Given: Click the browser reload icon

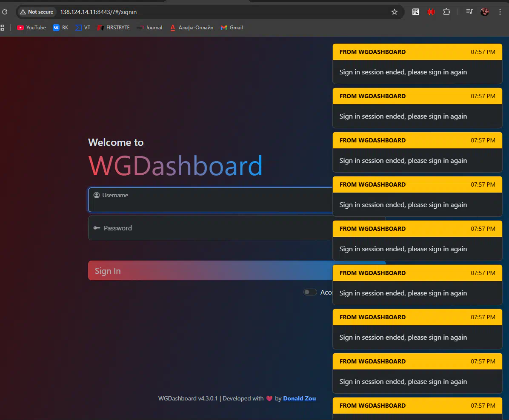Looking at the screenshot, I should click(x=5, y=12).
